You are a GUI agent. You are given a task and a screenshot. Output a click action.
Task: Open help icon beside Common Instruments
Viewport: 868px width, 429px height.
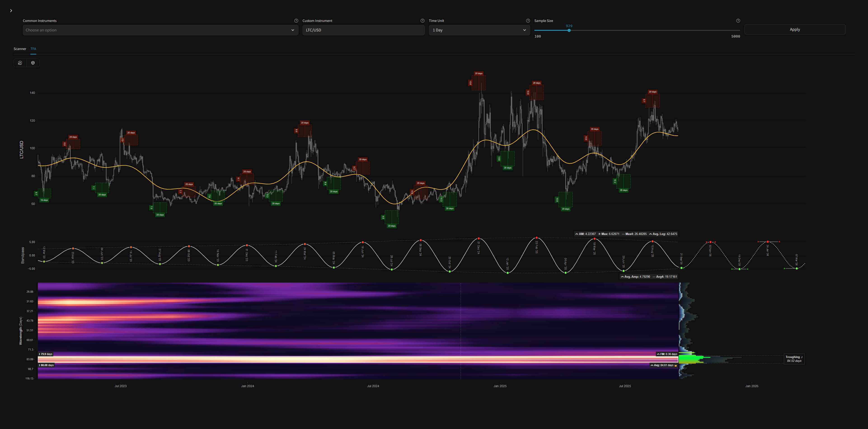pyautogui.click(x=296, y=21)
